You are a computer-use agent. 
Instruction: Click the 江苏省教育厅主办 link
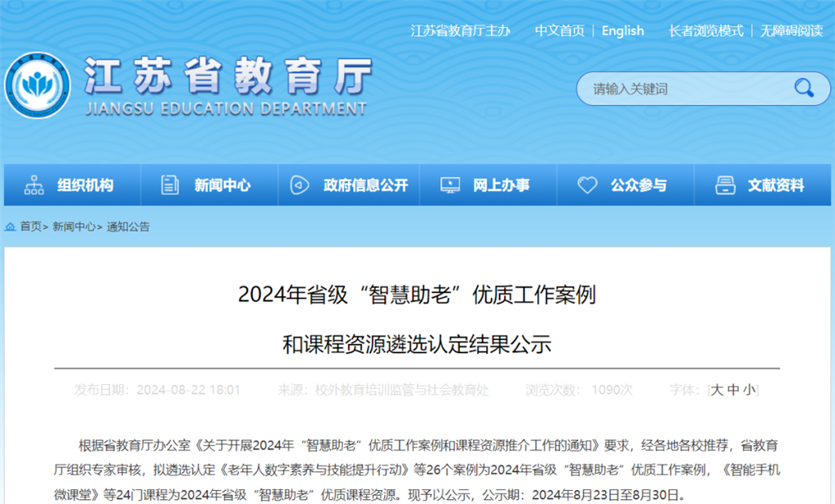(x=461, y=31)
